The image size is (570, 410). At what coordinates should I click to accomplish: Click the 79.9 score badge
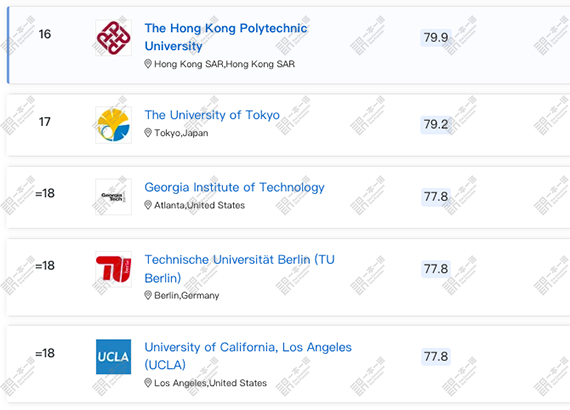pyautogui.click(x=436, y=37)
